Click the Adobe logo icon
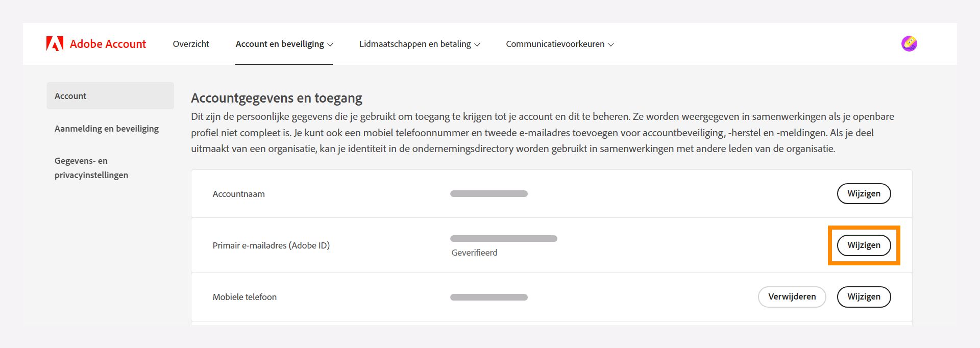The image size is (980, 348). click(55, 43)
